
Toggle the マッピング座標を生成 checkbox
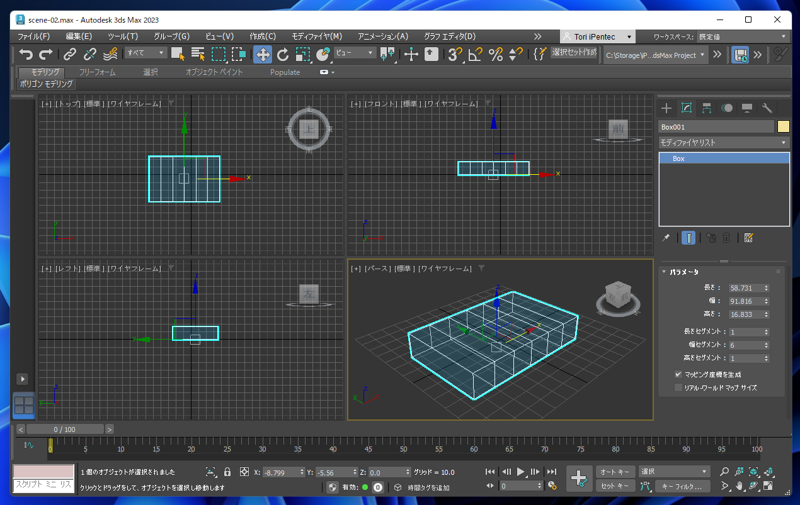pos(678,374)
